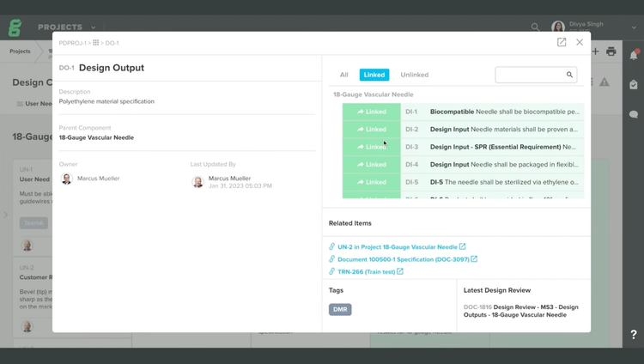Select DI-1 Biocompatible row text
The image size is (644, 364).
[x=505, y=112]
